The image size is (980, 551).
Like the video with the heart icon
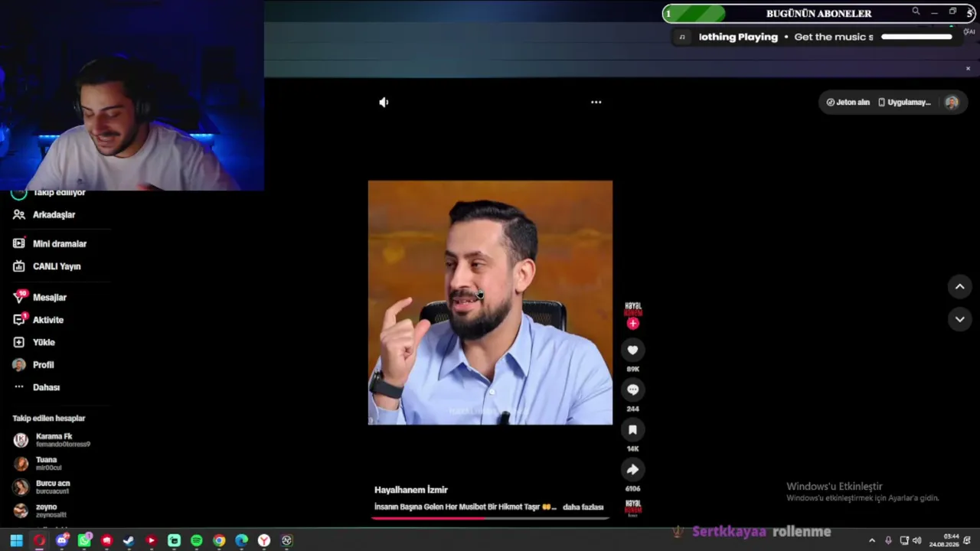[632, 350]
